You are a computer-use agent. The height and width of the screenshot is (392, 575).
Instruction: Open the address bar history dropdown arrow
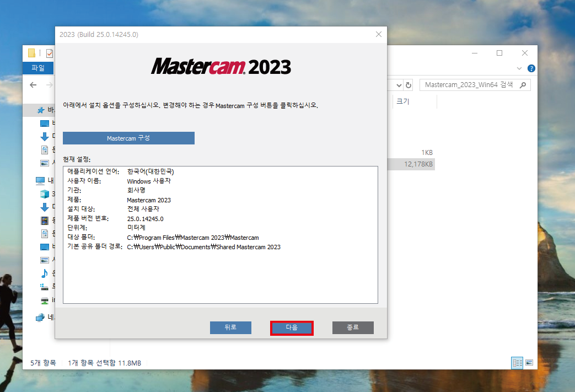399,85
